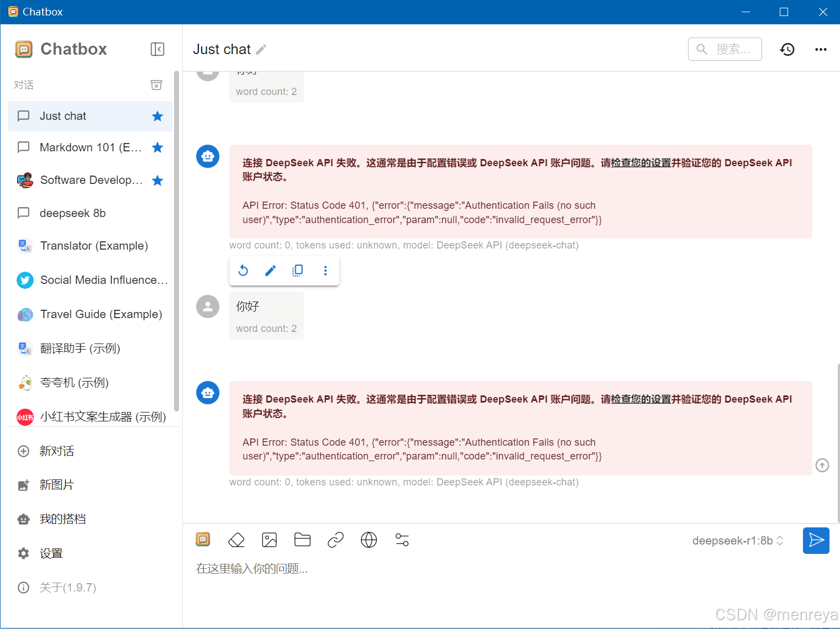Unstar the Just chat conversation
Viewport: 840px width, 629px height.
coord(158,116)
